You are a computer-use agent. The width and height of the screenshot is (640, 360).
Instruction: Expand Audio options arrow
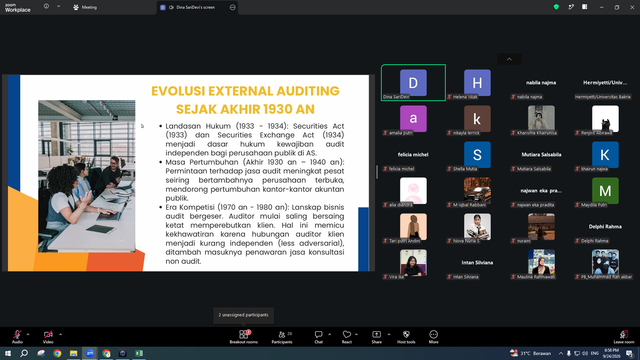point(28,334)
